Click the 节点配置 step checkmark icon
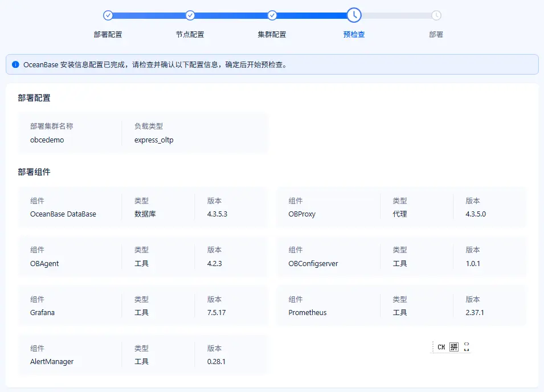This screenshot has width=544, height=392. 190,15
